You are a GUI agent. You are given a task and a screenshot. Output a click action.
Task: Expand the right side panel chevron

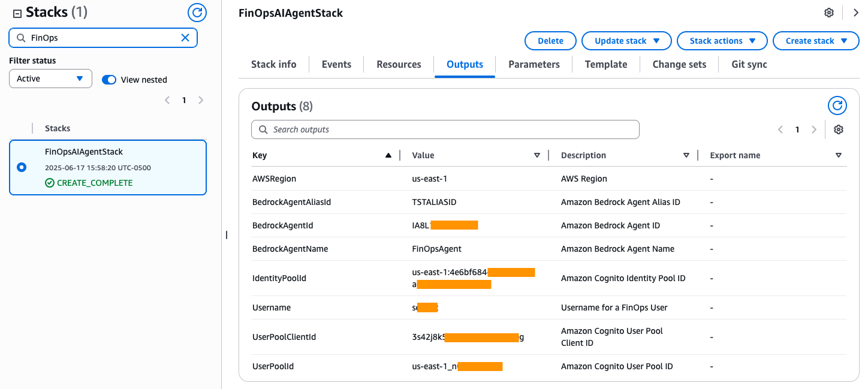[855, 13]
